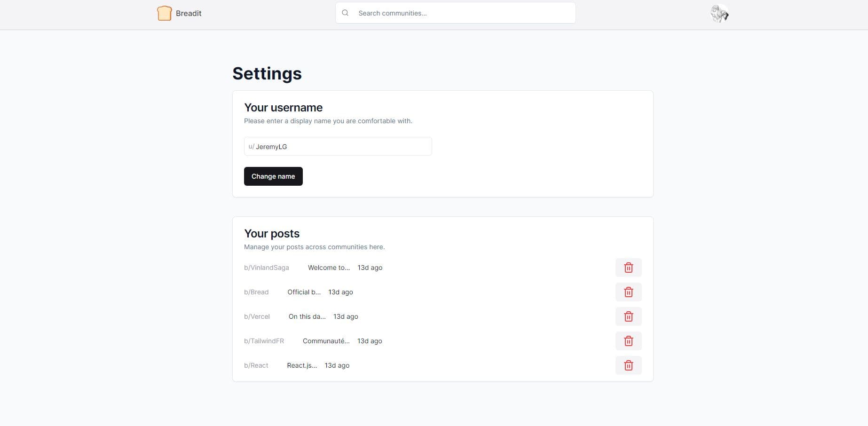Visit the b/TailwindFR community
This screenshot has height=426, width=868.
coord(264,340)
